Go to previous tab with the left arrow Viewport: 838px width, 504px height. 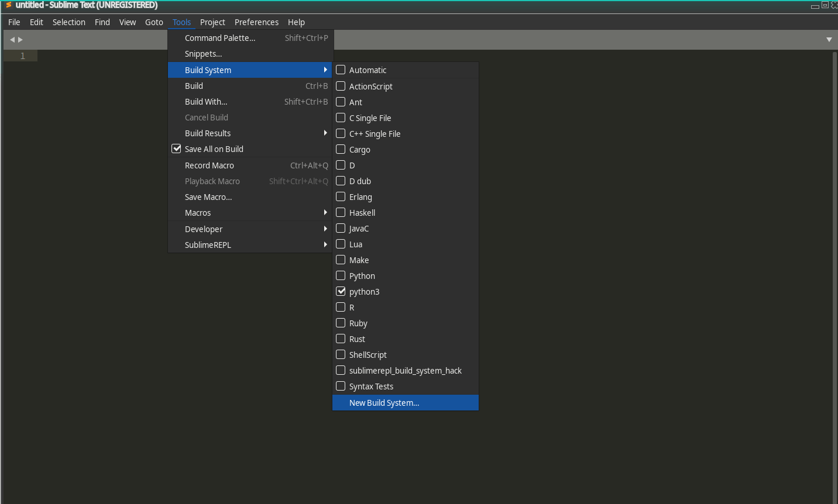(12, 40)
